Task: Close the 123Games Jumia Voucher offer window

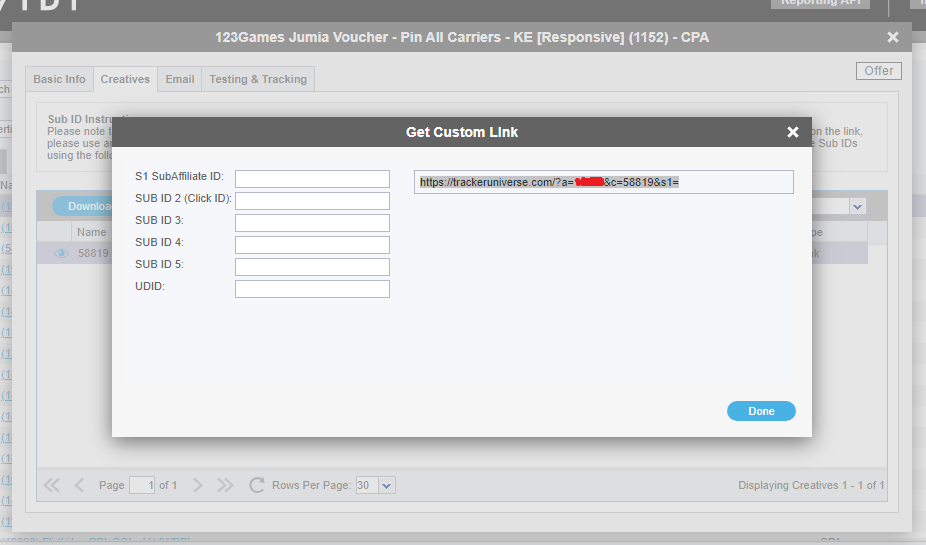Action: pyautogui.click(x=893, y=38)
